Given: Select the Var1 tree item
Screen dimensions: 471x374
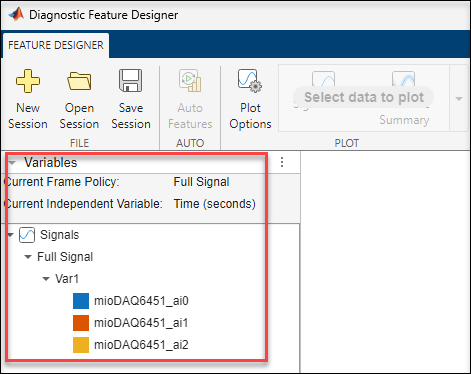Looking at the screenshot, I should (67, 279).
